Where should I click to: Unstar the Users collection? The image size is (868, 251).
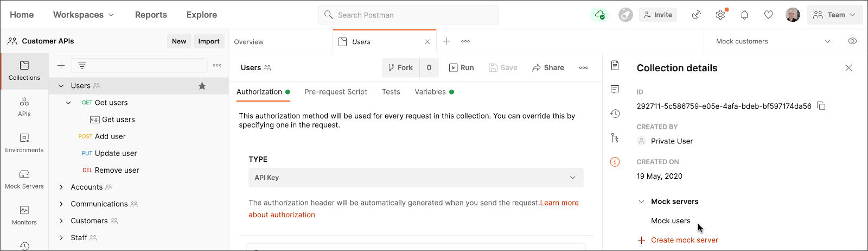point(202,86)
